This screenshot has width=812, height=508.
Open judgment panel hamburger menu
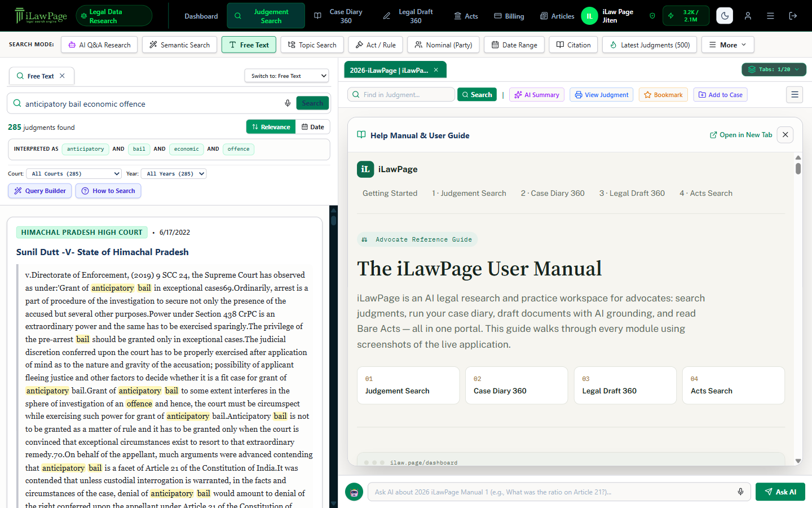795,95
